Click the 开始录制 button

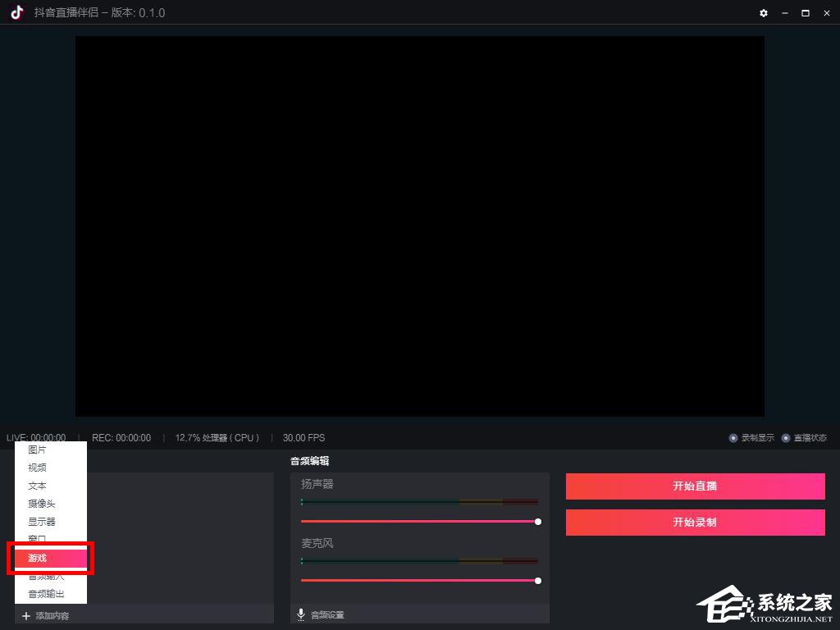(696, 522)
